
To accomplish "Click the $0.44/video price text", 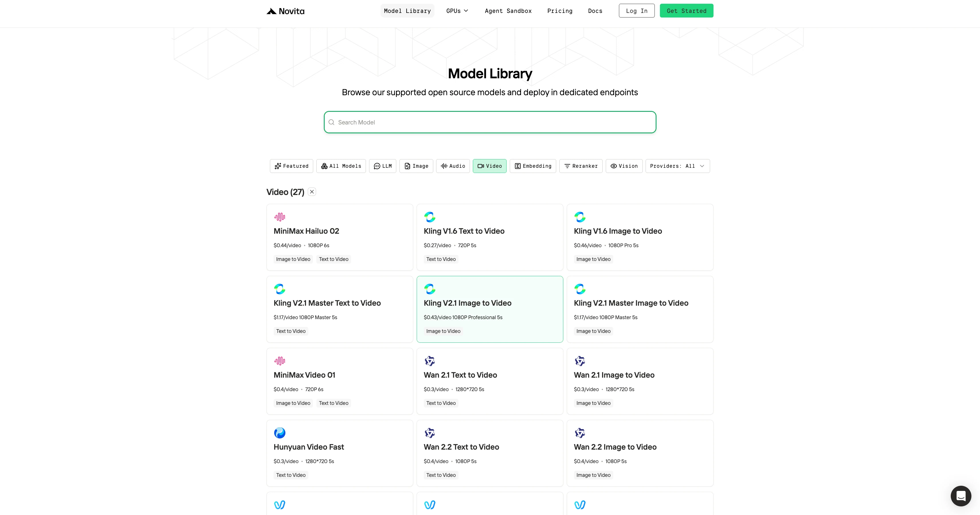I will (x=287, y=245).
